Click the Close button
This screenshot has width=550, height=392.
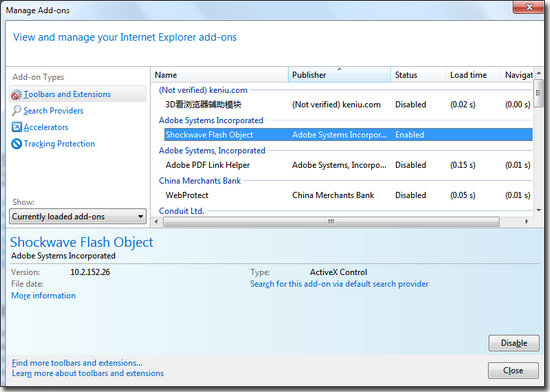pyautogui.click(x=513, y=371)
